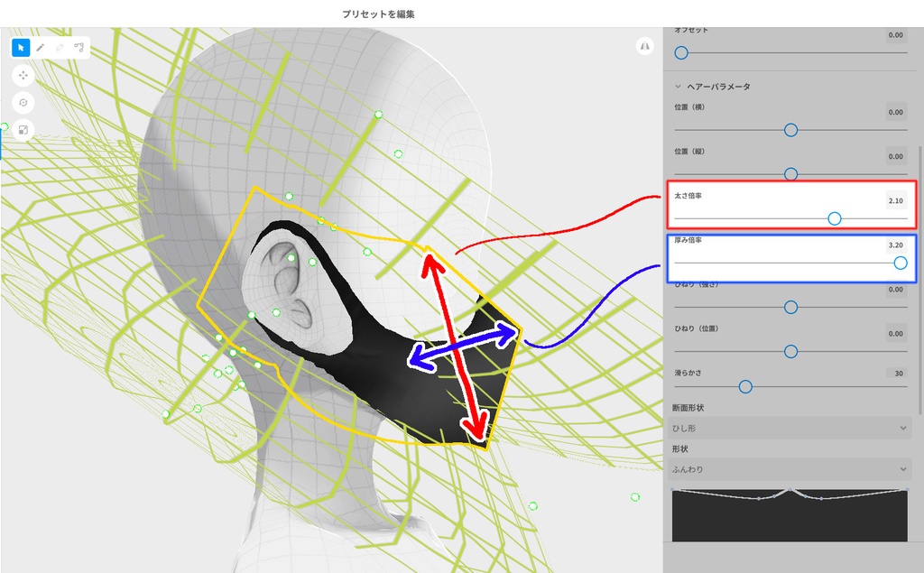Click the 太さ倍率 slider handle

(835, 218)
